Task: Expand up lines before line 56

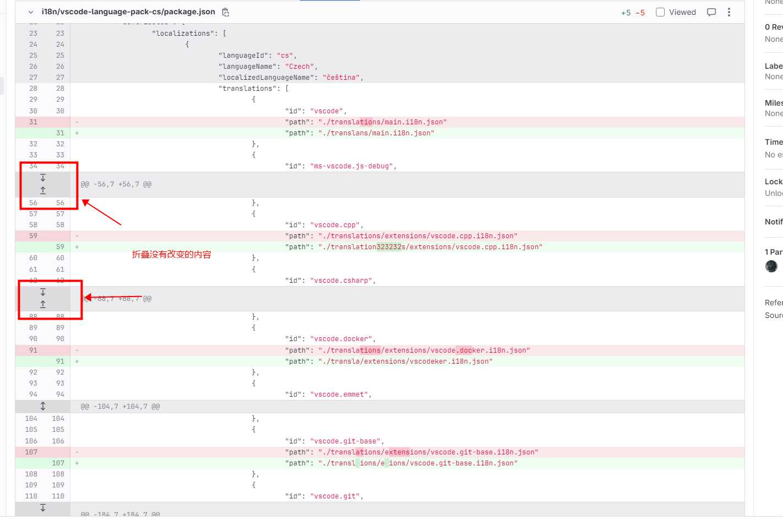Action: click(43, 190)
